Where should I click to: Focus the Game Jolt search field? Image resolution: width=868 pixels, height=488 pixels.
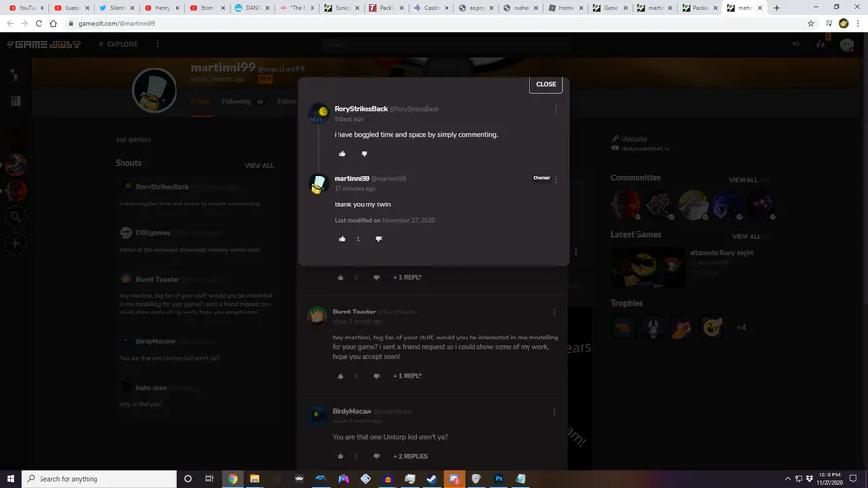tap(446, 44)
